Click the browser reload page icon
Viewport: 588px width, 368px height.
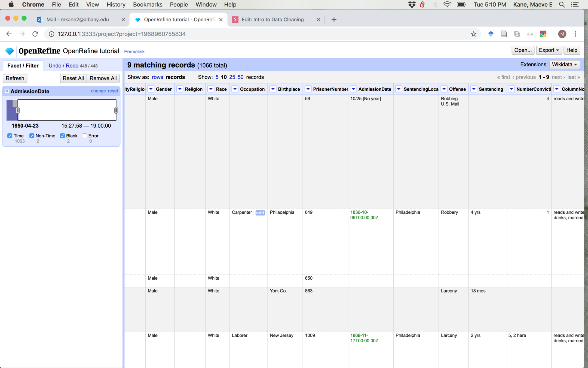tap(35, 34)
